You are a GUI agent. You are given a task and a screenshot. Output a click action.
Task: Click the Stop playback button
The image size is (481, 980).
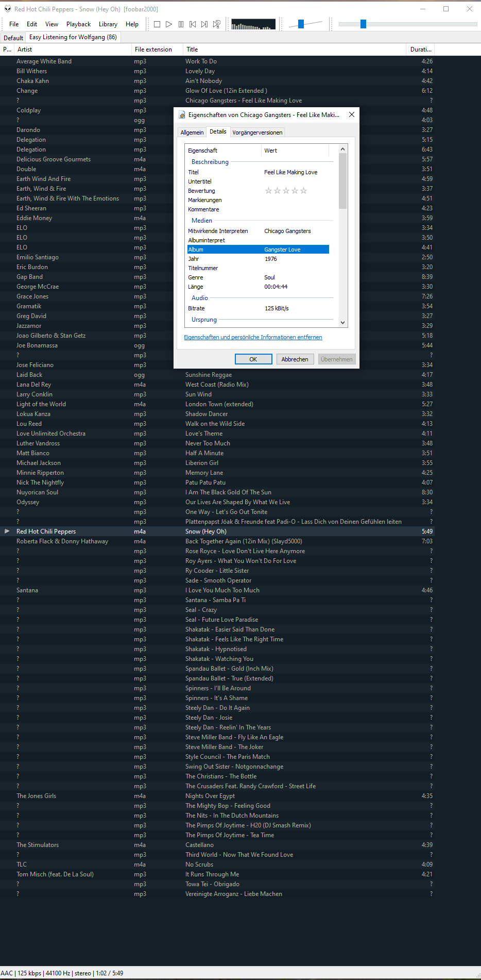pos(157,24)
